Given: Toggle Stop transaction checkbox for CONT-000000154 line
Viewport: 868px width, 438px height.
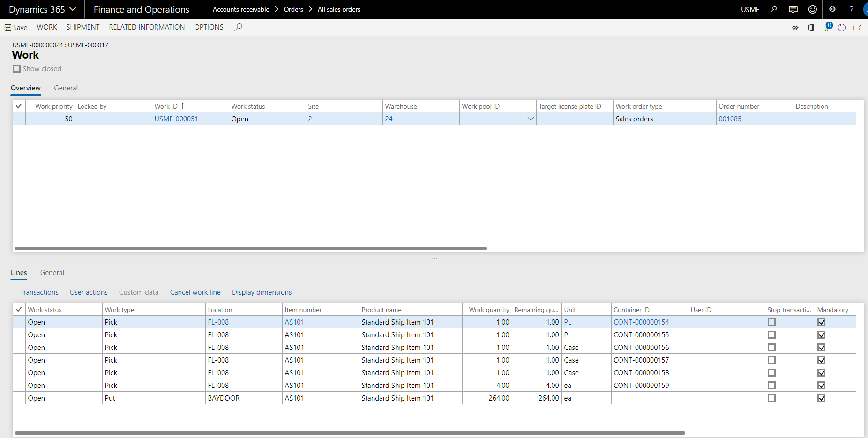Looking at the screenshot, I should [771, 322].
